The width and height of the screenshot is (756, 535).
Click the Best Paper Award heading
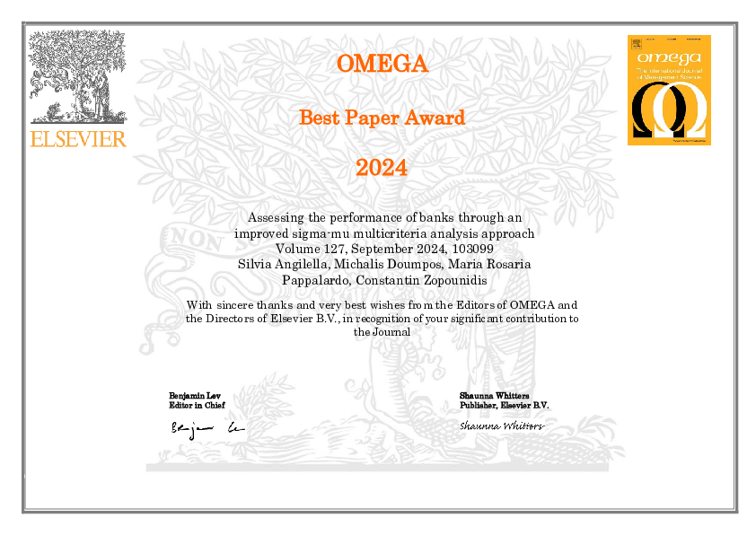click(x=382, y=118)
